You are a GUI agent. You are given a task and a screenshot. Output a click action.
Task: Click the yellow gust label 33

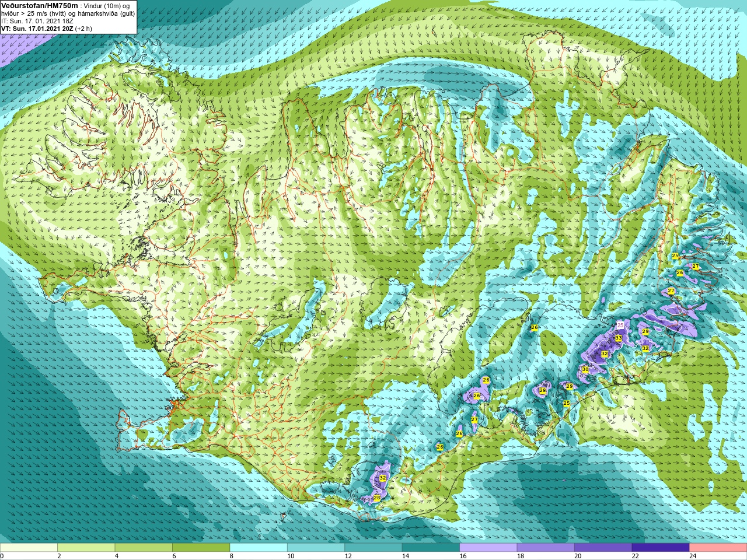pyautogui.click(x=619, y=338)
